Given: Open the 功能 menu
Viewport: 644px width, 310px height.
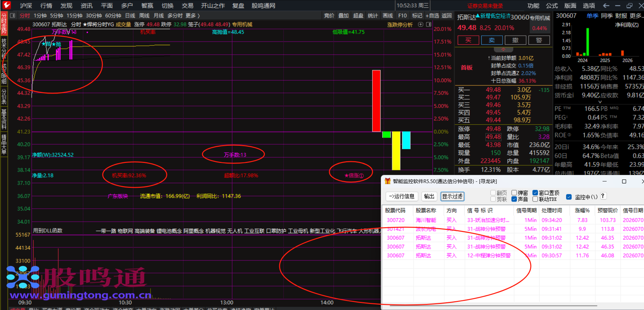Looking at the screenshot, I should (x=534, y=6).
